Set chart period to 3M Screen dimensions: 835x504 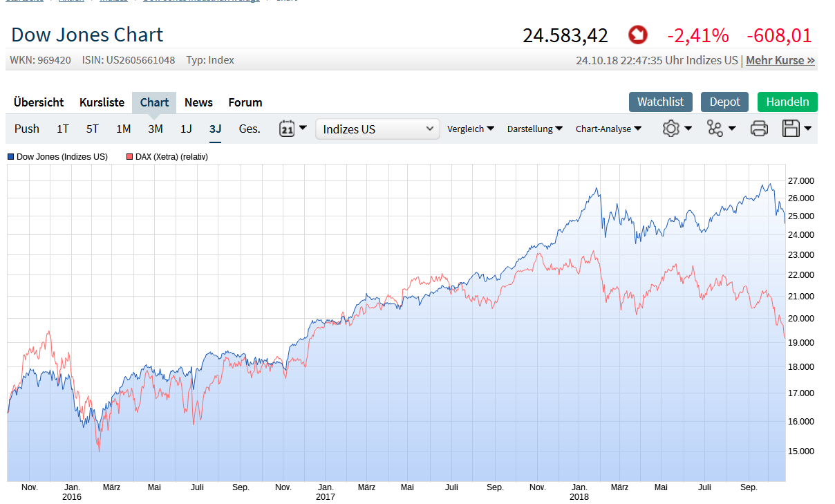click(155, 129)
